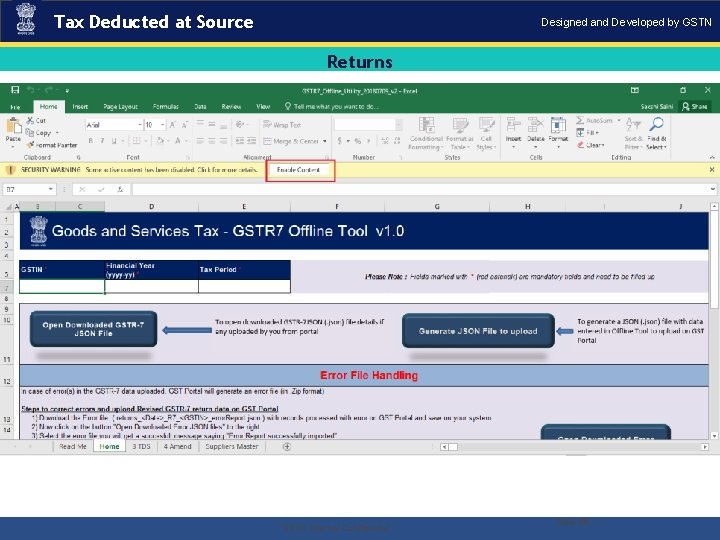Click the Enable Content button
The width and height of the screenshot is (720, 540).
coord(298,170)
